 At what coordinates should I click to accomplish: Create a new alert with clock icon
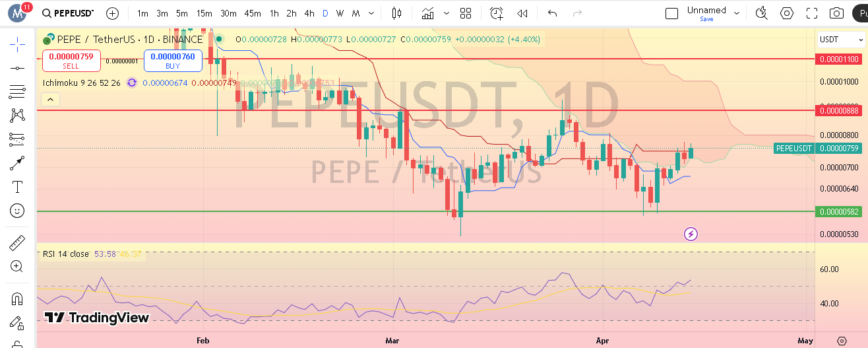pos(496,13)
